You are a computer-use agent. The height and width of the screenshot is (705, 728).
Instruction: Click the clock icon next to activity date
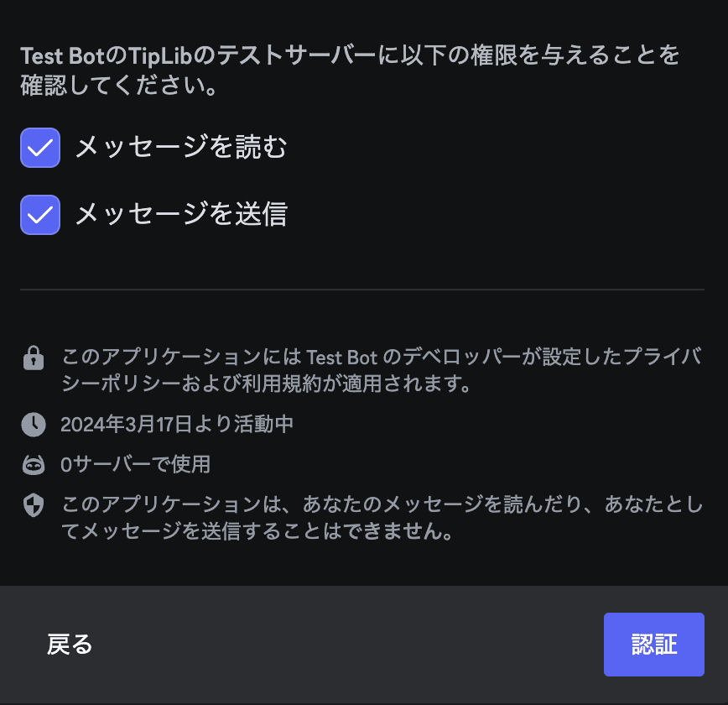(x=33, y=425)
